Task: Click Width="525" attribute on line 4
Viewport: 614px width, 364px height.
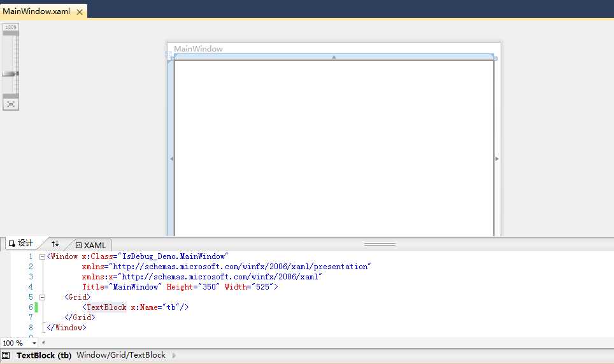Action: tap(248, 287)
